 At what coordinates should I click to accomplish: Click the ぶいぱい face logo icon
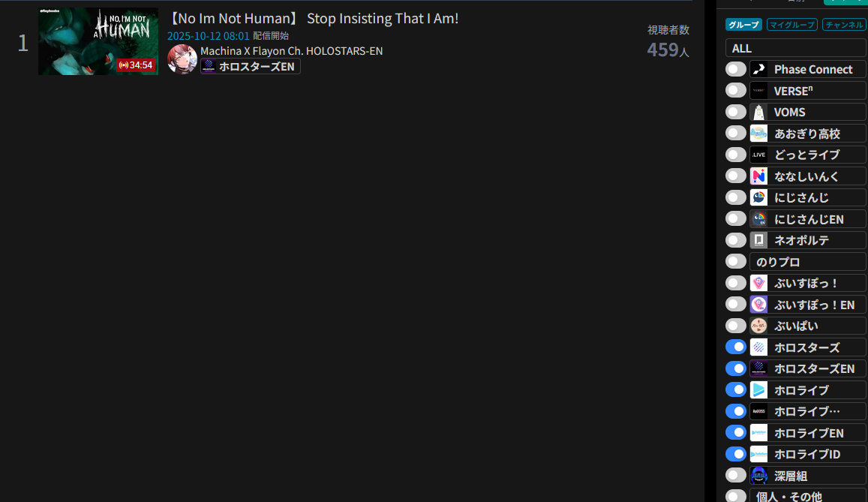(758, 326)
